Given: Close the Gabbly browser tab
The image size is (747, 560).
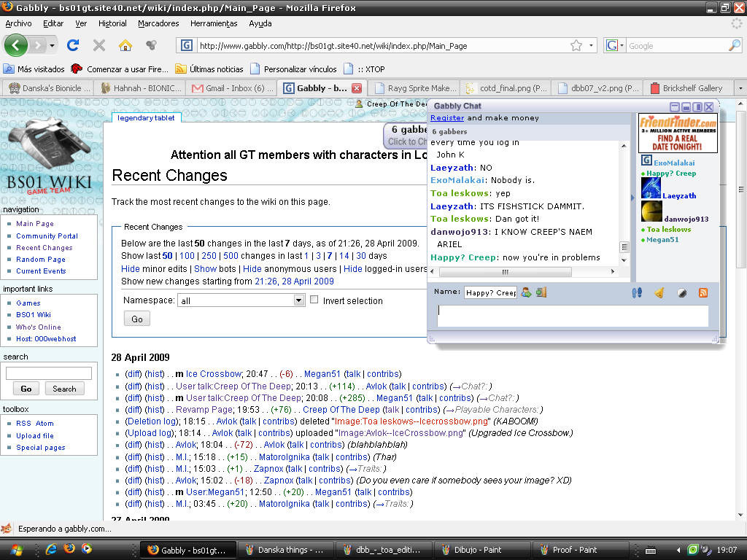Looking at the screenshot, I should [x=357, y=88].
